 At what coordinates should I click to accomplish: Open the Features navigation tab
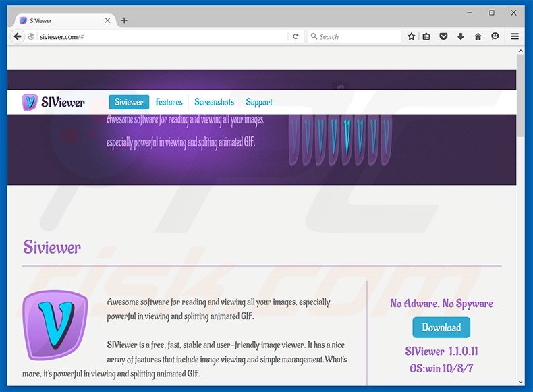tap(169, 102)
